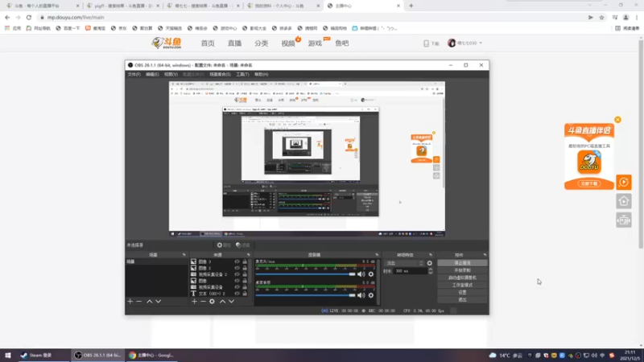Toggle lock on 视频采集设备 2 source
This screenshot has height=362, width=644.
coord(245,274)
